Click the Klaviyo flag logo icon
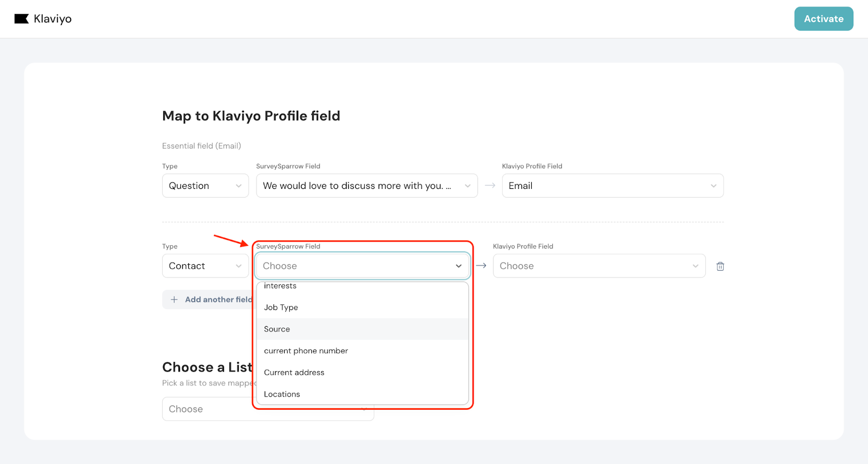 [x=21, y=19]
